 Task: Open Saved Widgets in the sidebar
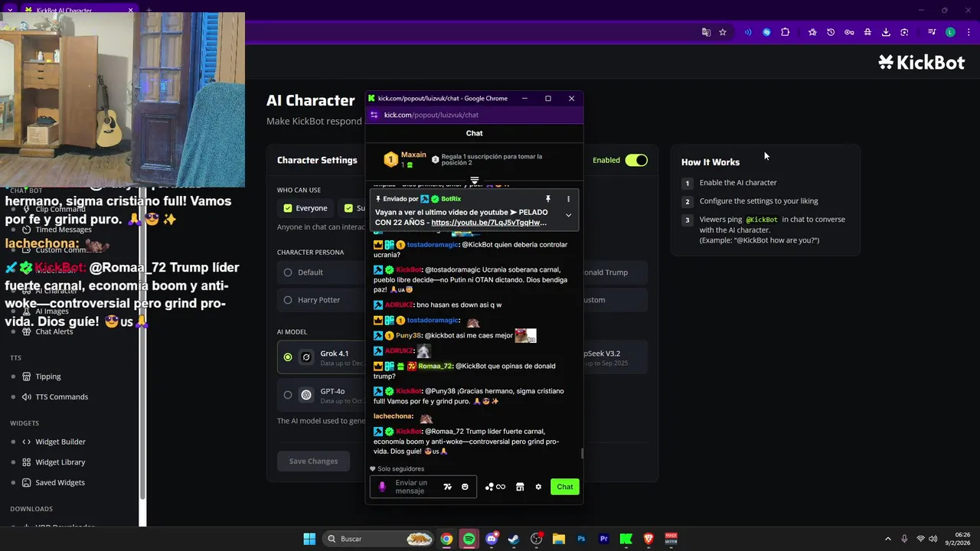click(60, 482)
